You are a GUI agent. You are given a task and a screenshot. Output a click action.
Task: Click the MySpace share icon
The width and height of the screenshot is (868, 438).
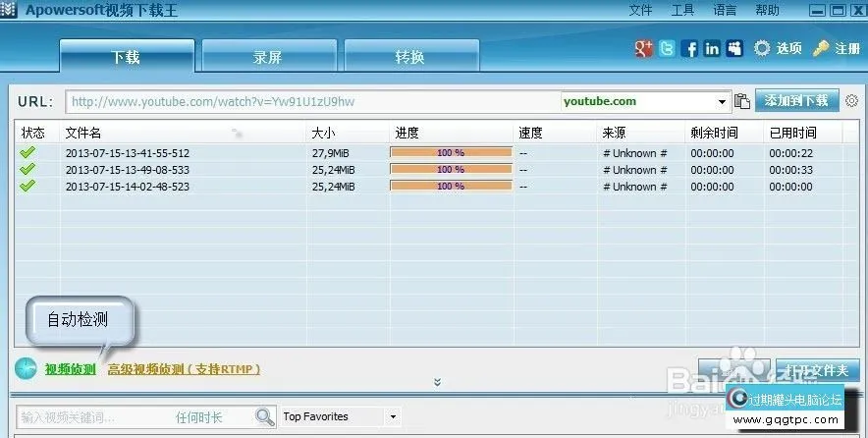(732, 48)
